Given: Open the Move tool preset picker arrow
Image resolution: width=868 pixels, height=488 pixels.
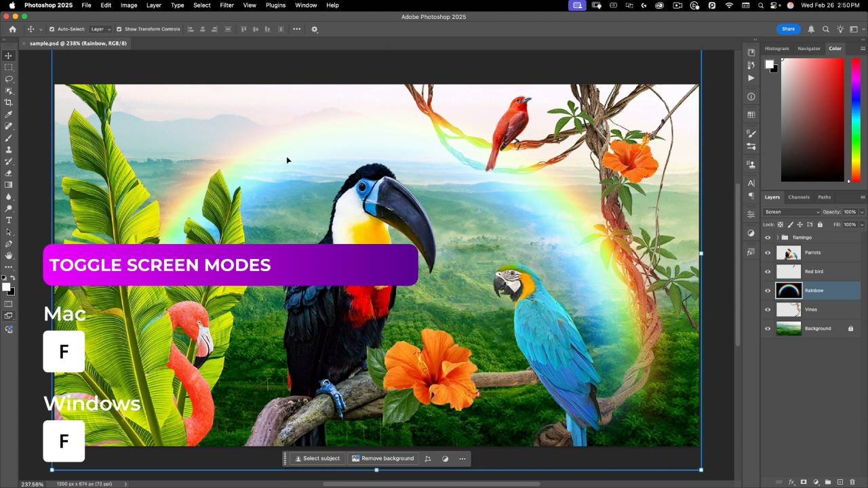Looking at the screenshot, I should click(41, 29).
